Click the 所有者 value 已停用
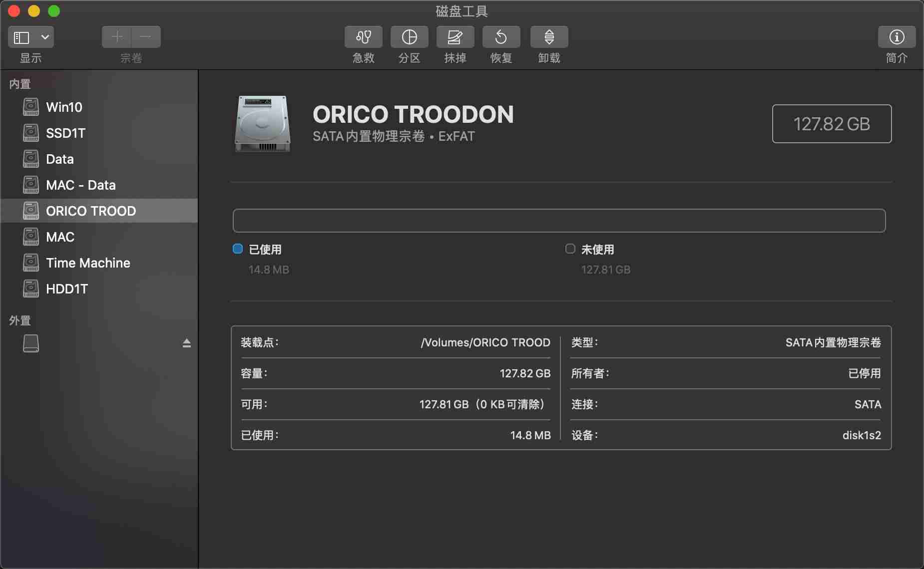The image size is (924, 569). (x=865, y=373)
